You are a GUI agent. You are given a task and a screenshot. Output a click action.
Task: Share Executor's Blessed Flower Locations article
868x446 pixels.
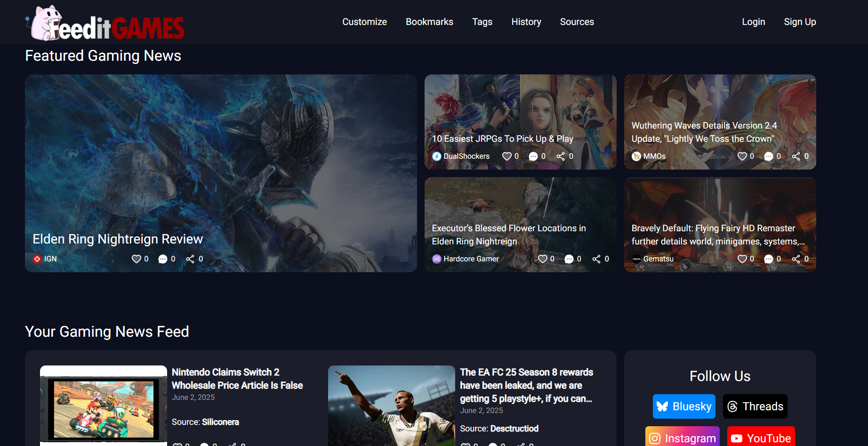pos(596,259)
